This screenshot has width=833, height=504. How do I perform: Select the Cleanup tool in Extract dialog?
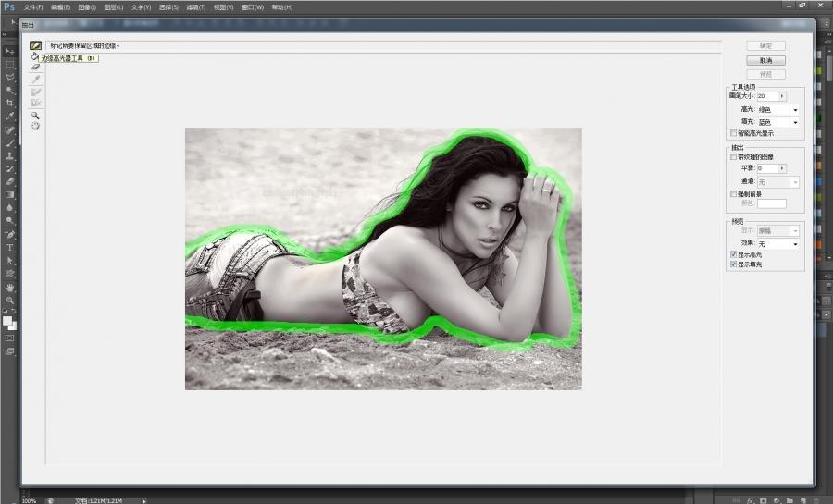click(35, 92)
